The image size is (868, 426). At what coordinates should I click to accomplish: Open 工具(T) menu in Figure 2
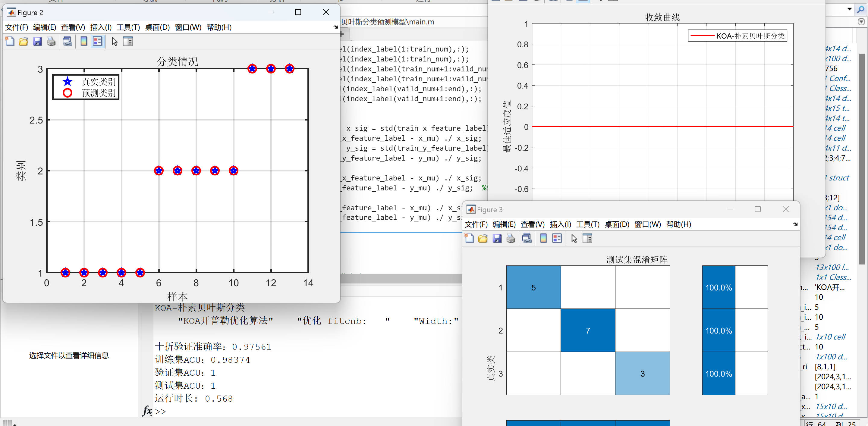(x=128, y=27)
